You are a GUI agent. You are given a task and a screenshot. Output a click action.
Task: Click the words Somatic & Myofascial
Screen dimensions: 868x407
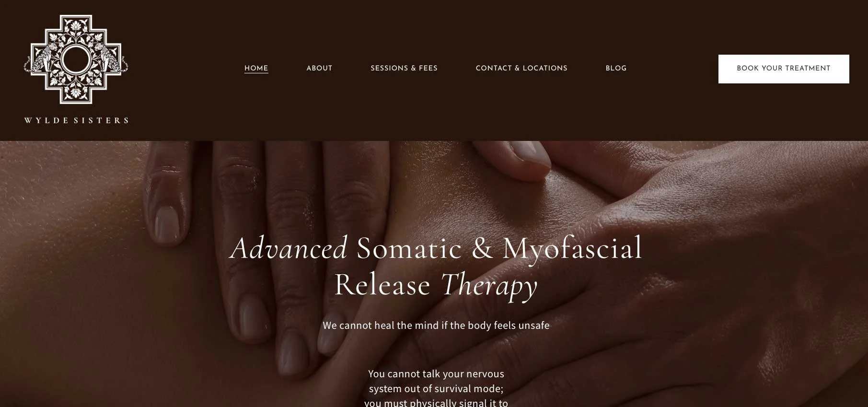(x=499, y=248)
